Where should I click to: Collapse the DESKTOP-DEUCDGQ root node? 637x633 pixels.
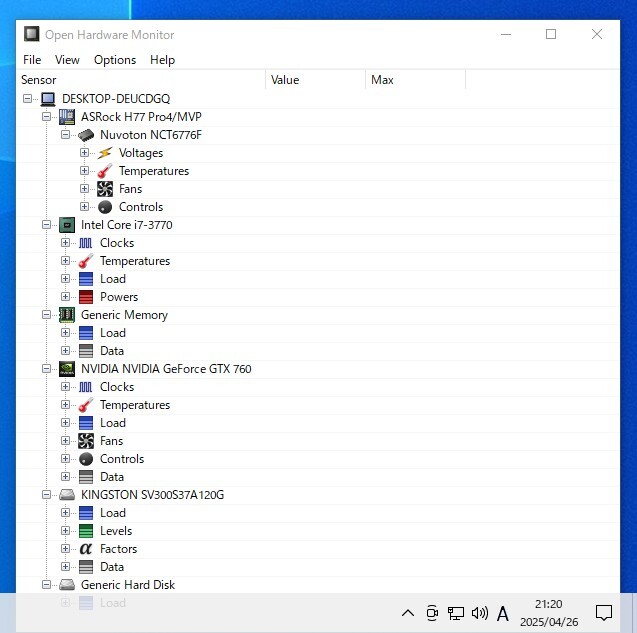pos(27,99)
